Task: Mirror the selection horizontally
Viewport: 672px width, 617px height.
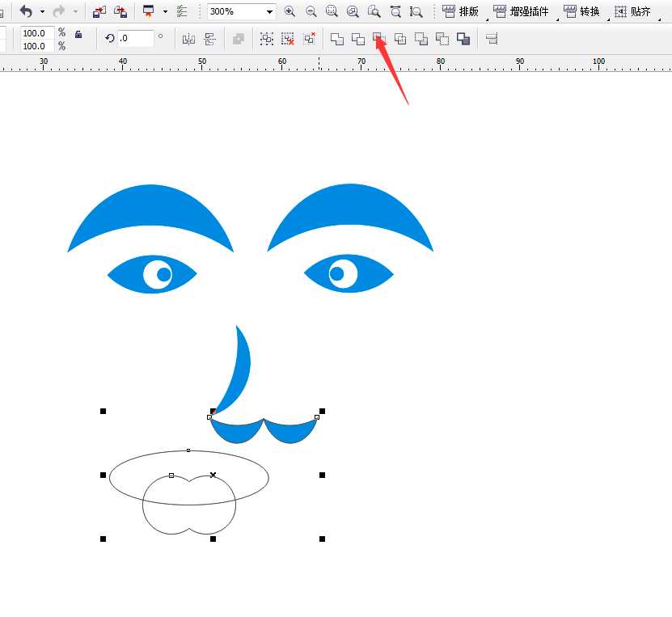Action: (188, 38)
